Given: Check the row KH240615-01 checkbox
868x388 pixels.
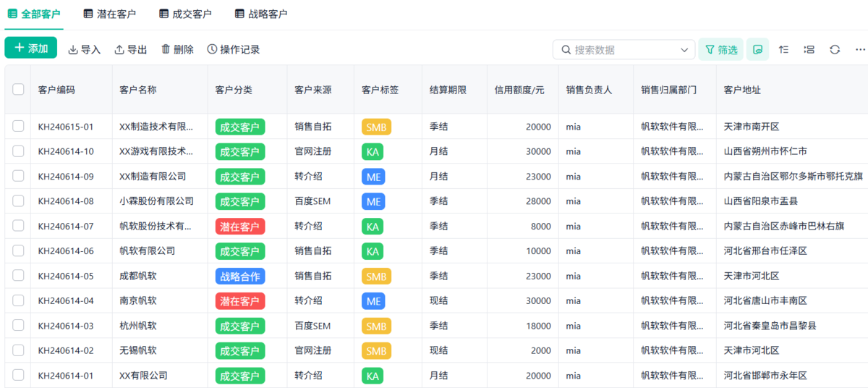Looking at the screenshot, I should pyautogui.click(x=18, y=127).
